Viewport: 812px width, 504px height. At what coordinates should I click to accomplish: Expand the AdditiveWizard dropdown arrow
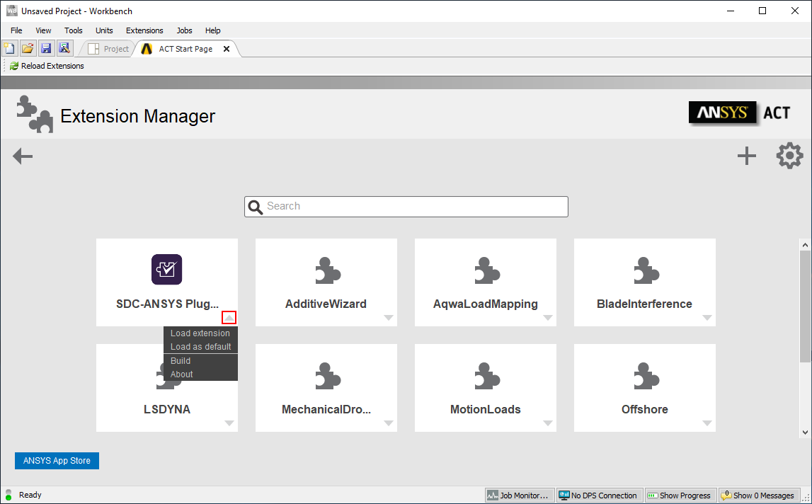[x=388, y=318]
